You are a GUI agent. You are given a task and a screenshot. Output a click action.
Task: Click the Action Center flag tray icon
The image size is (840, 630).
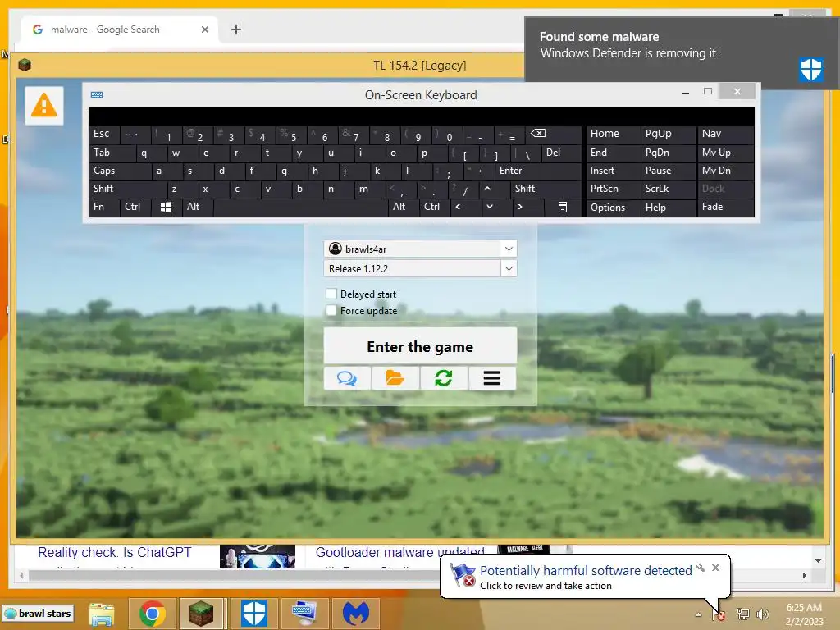point(719,614)
